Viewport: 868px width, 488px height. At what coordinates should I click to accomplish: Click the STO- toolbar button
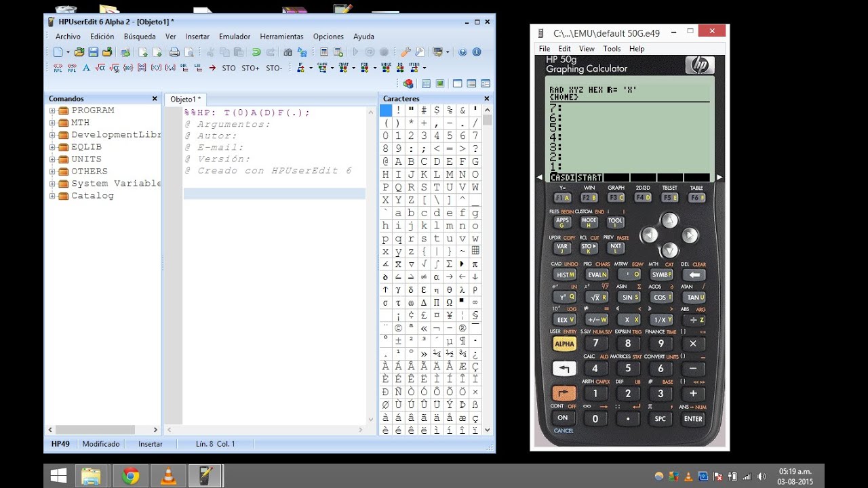274,68
